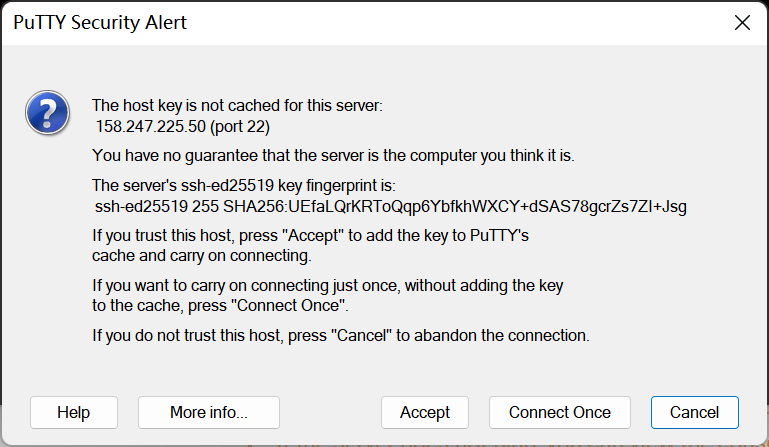Open the More info... details
This screenshot has height=447, width=769.
click(209, 412)
